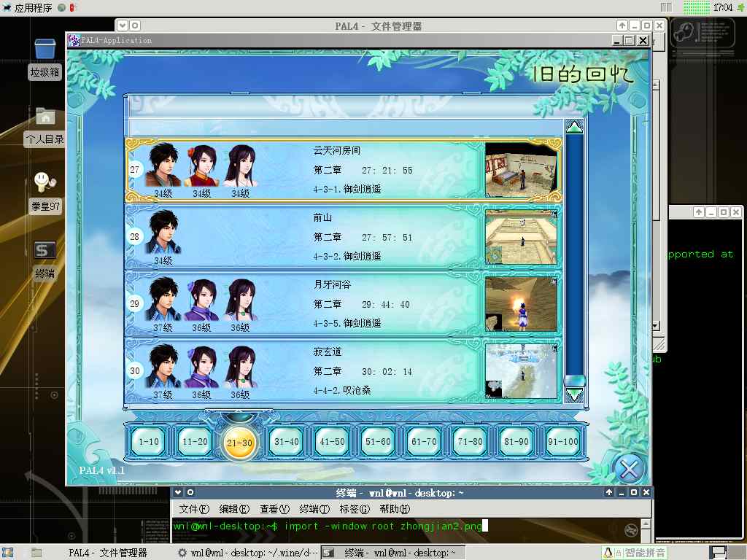Click the screenshot thumbnail of slot 30

[x=521, y=371]
